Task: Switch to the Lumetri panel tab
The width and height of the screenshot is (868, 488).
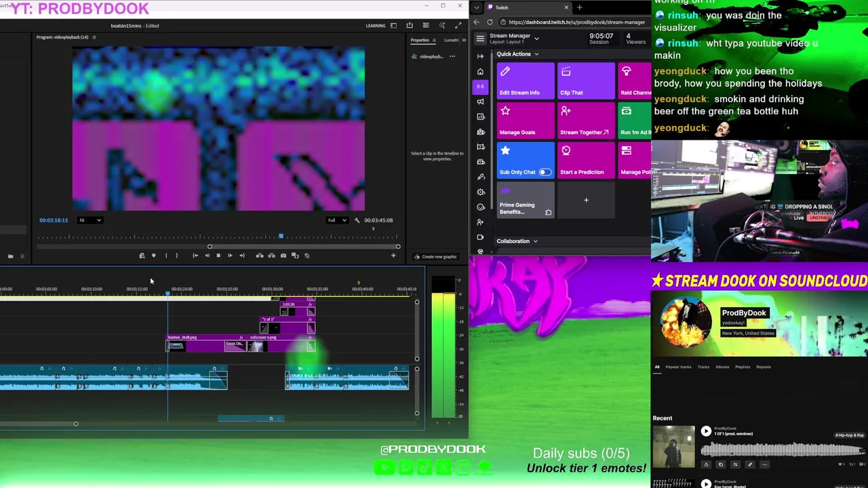Action: click(x=451, y=40)
